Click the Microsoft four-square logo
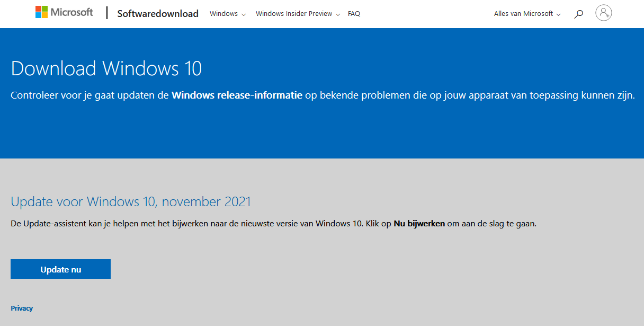This screenshot has height=326, width=644. tap(41, 12)
